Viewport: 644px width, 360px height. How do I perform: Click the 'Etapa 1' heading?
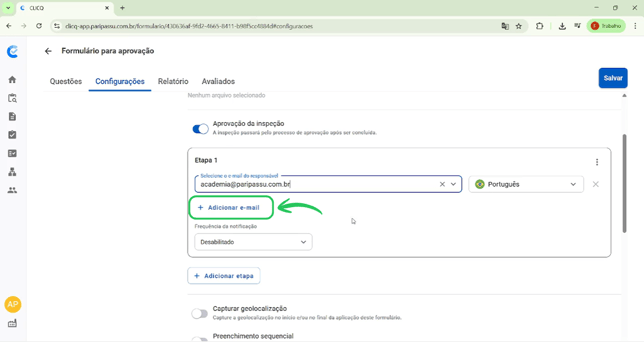206,160
